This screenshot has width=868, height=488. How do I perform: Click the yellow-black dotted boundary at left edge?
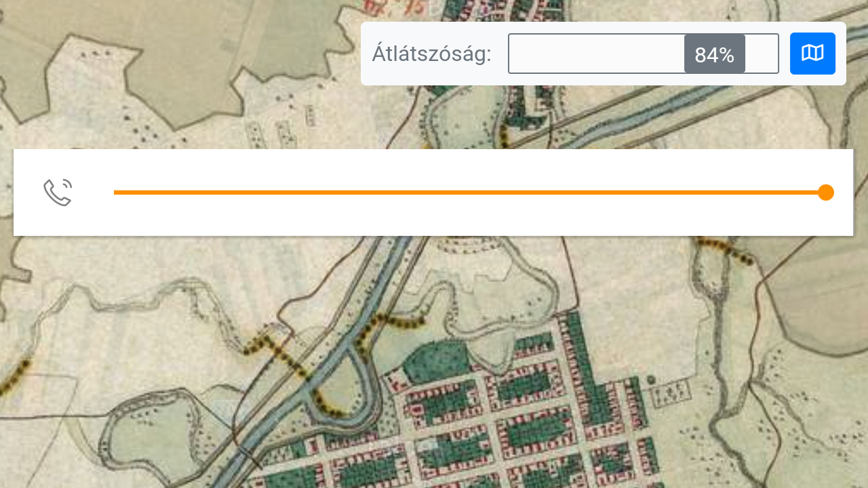[x=15, y=377]
